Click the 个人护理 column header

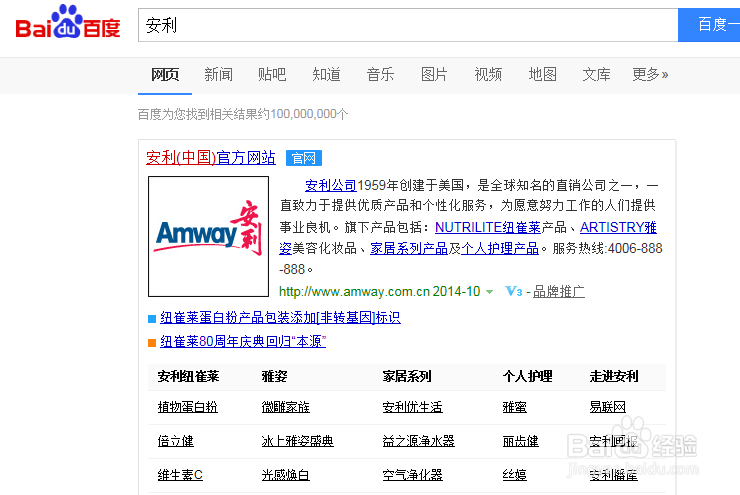coord(528,377)
